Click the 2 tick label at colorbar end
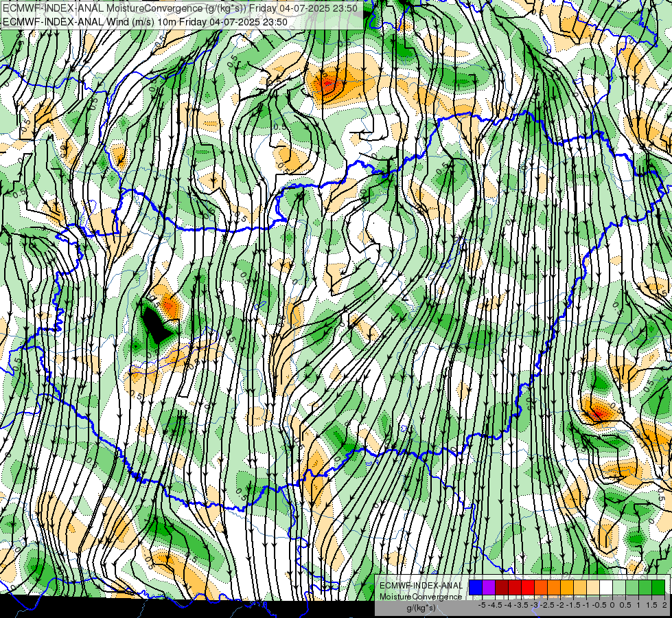 point(664,605)
